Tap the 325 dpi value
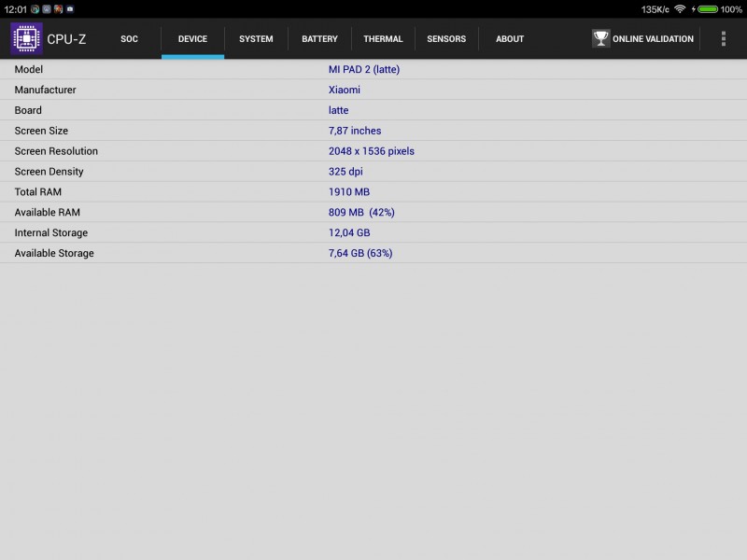The image size is (747, 560). [x=345, y=172]
